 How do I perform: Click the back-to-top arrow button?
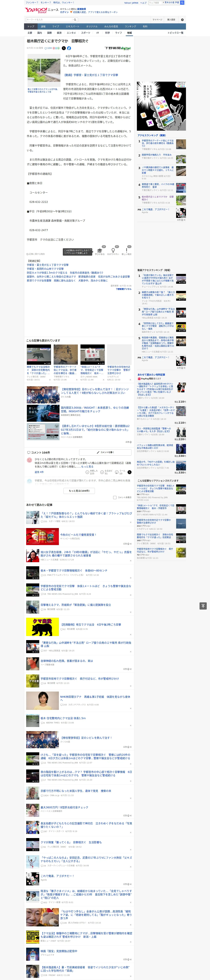(203, 606)
